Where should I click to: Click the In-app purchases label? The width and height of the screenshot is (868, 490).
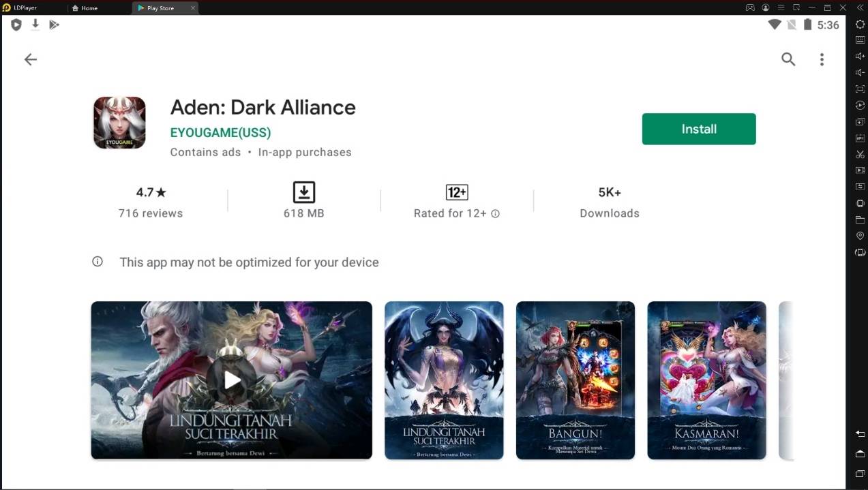305,152
